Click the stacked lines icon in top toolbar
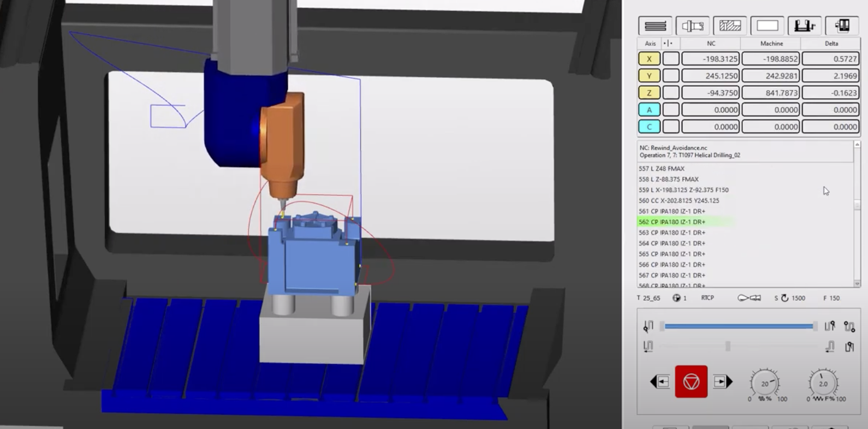868x429 pixels. (655, 26)
